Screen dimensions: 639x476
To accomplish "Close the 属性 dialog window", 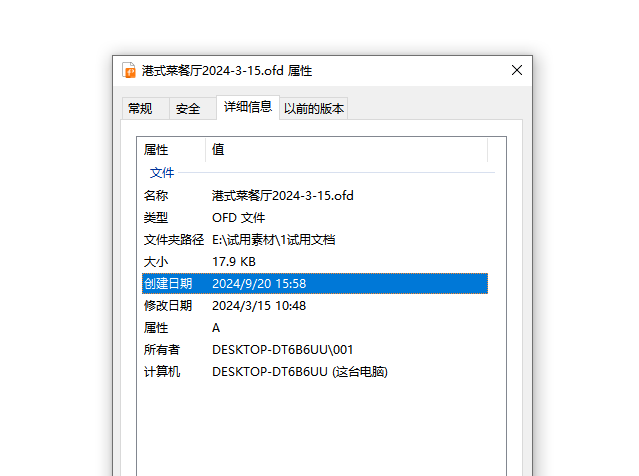I will click(x=517, y=70).
